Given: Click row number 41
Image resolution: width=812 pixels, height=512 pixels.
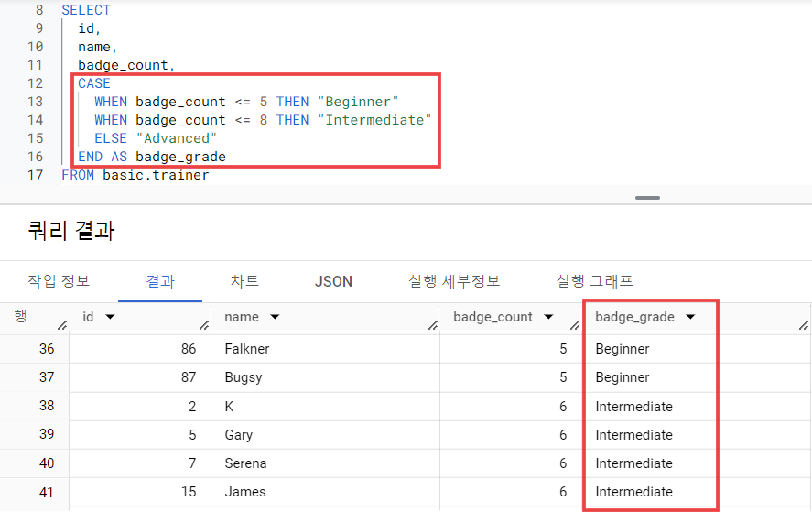Looking at the screenshot, I should (47, 492).
